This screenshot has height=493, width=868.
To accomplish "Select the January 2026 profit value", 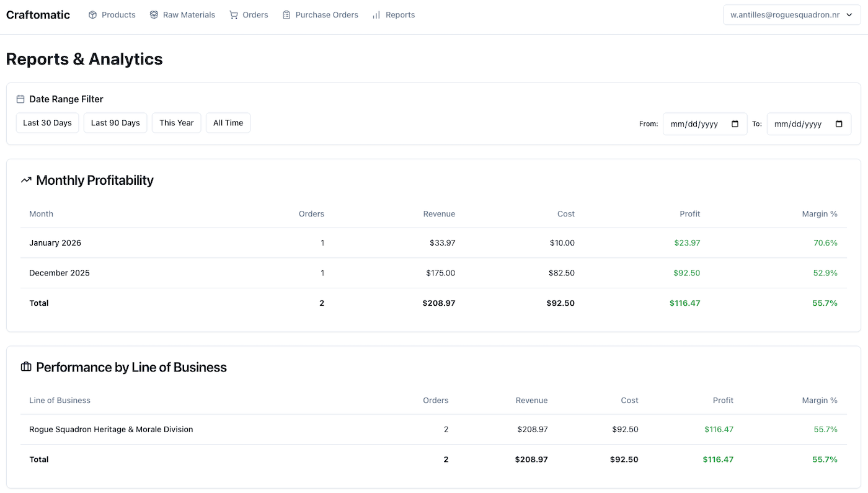I will [x=687, y=242].
